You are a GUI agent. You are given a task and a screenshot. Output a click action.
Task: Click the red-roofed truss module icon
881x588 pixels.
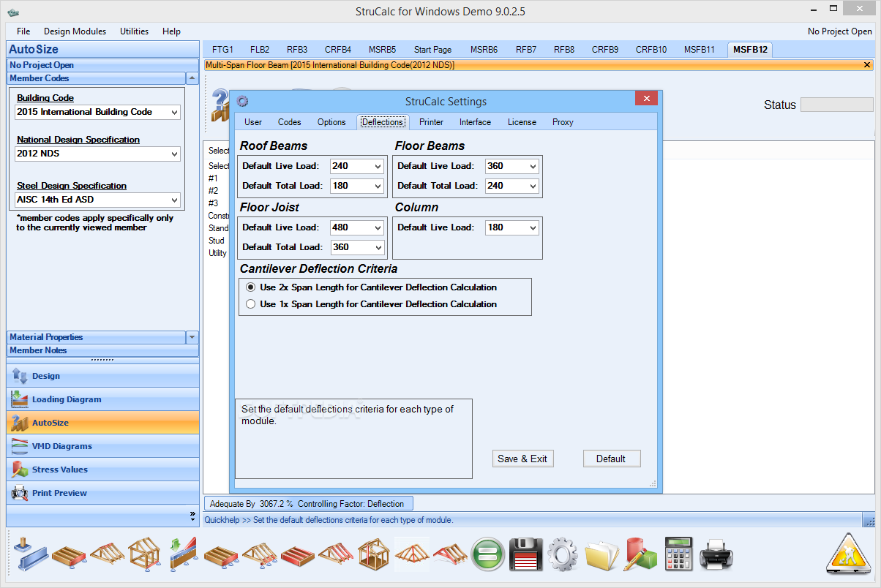click(451, 556)
